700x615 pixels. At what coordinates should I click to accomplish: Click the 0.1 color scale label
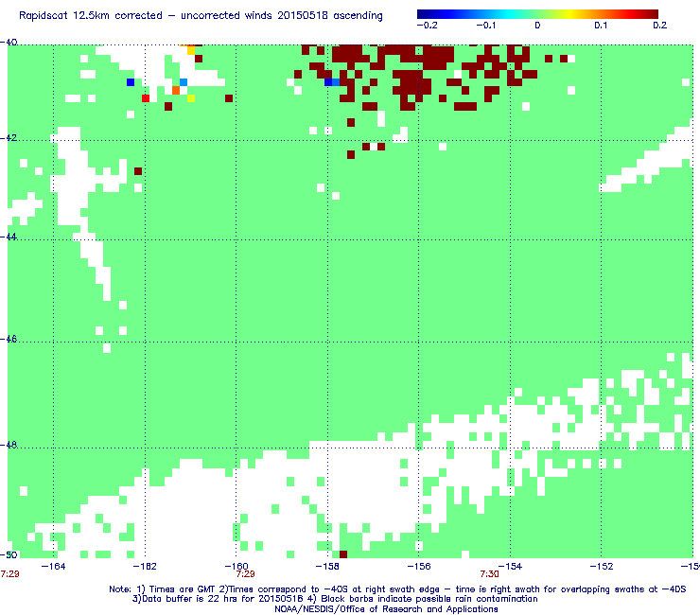tap(601, 26)
